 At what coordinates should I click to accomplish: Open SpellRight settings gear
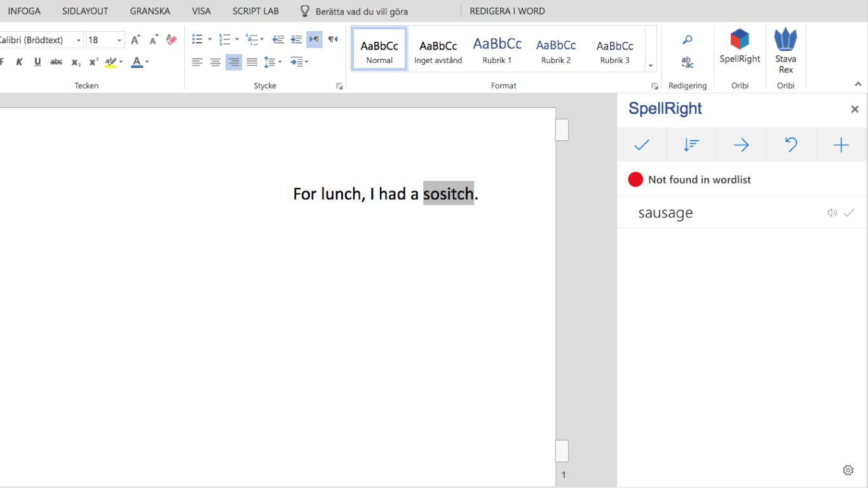[848, 470]
